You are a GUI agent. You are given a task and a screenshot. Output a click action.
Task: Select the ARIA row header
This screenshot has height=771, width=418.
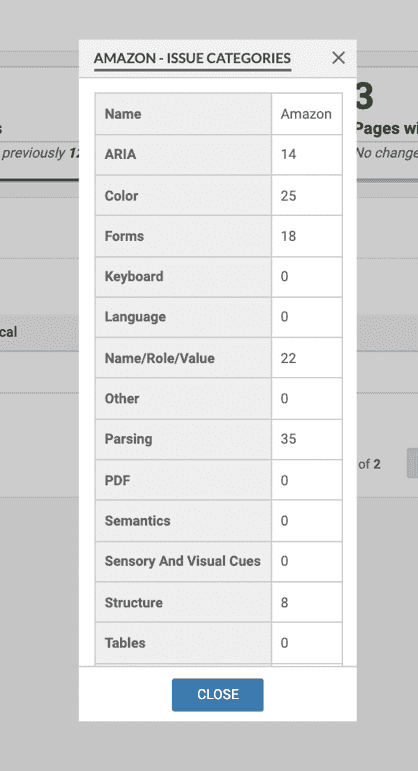(x=183, y=154)
